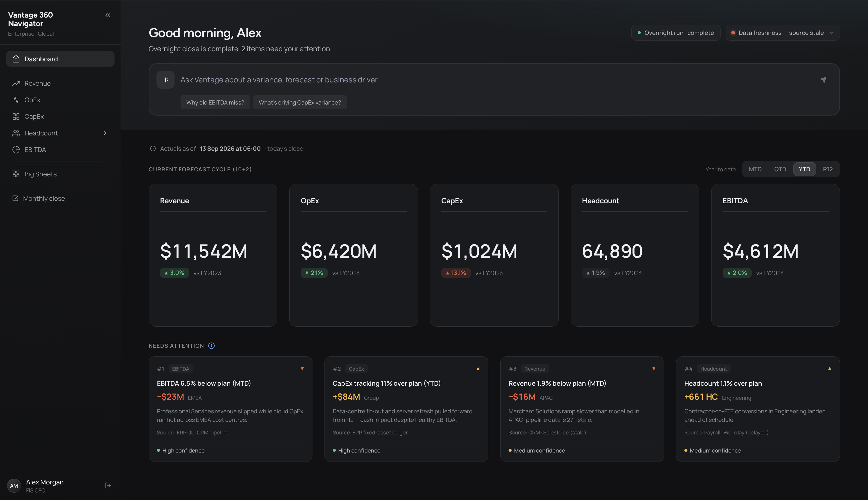Click the up arrow on the #2 CapEx card

coord(478,369)
